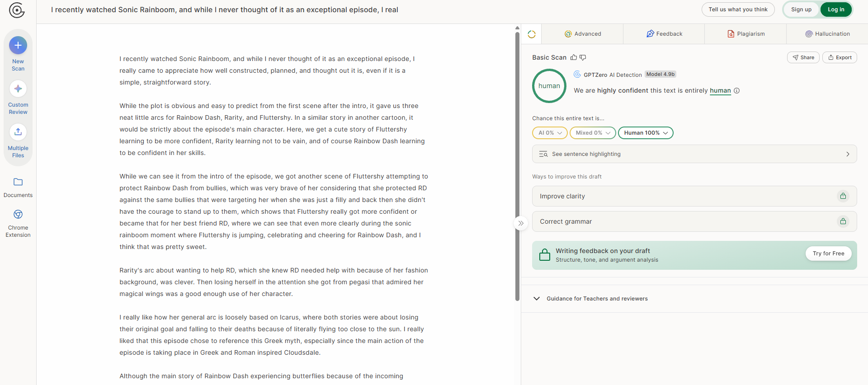Click Tell us what you think
Image resolution: width=868 pixels, height=385 pixels.
(x=738, y=9)
